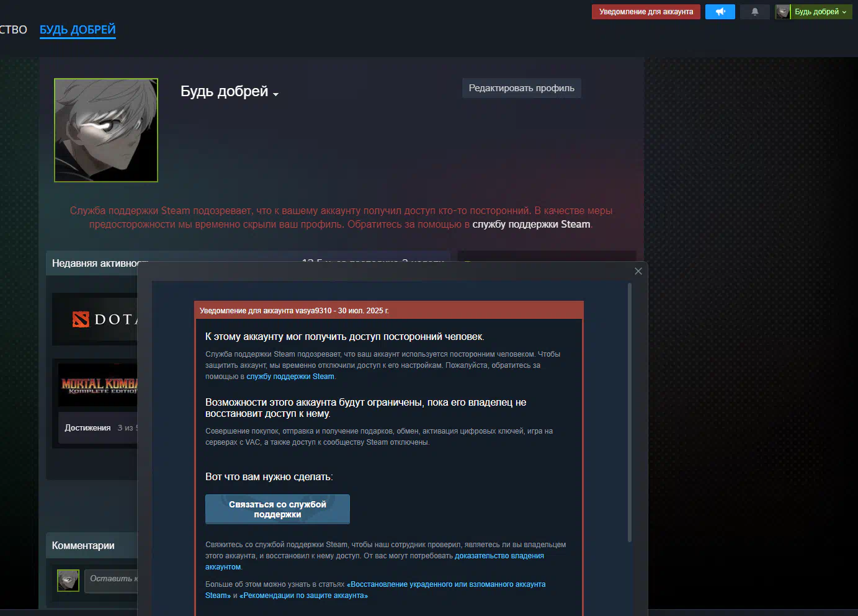Viewport: 858px width, 616px height.
Task: Click Редактировать профиль button
Action: coord(522,88)
